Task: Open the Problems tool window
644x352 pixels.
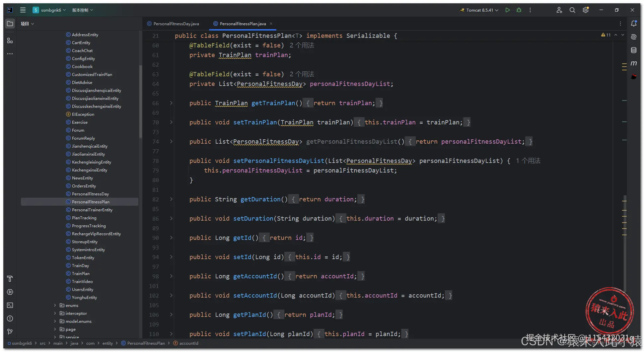Action: coord(10,318)
